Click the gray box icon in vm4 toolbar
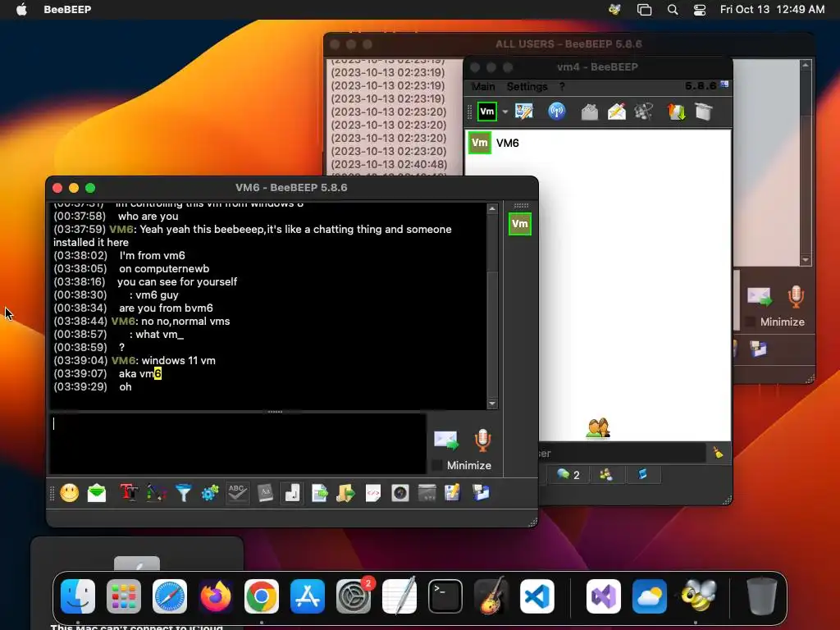 703,112
